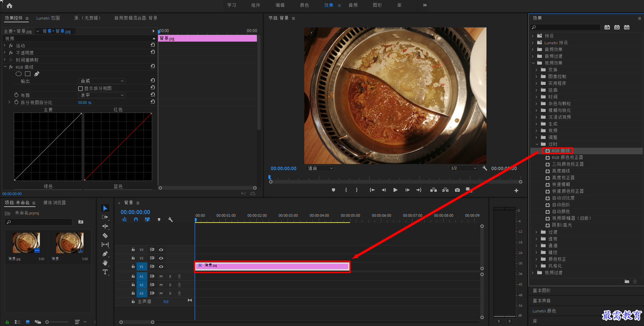Select the Ripple Edit tool

(105, 226)
